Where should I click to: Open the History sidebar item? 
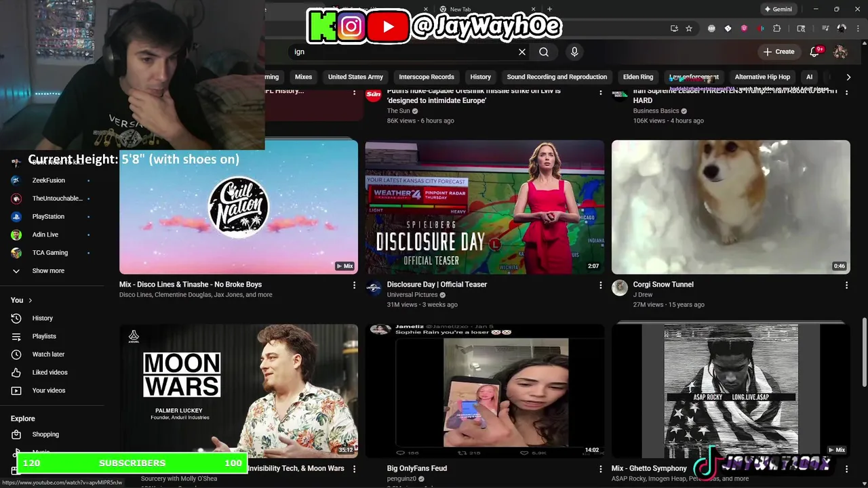tap(42, 318)
